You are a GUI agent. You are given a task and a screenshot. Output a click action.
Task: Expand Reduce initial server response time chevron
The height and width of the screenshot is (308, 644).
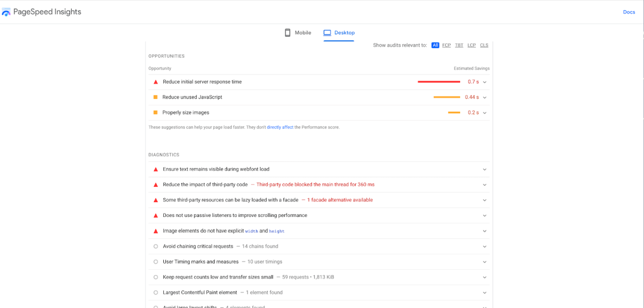[x=484, y=82]
